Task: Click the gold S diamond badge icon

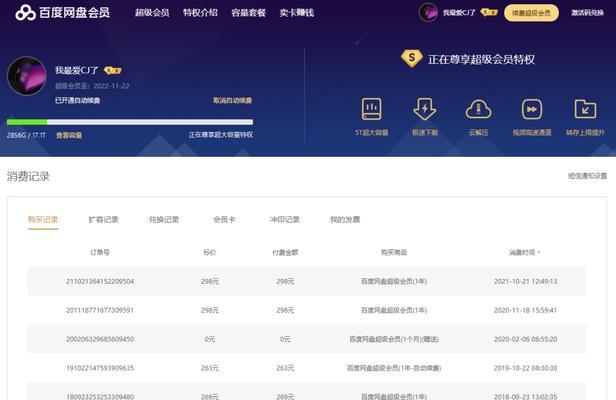Action: (x=412, y=59)
